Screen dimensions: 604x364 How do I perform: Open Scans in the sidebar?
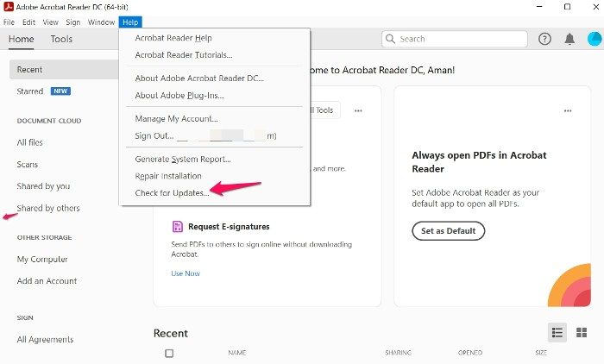(28, 165)
